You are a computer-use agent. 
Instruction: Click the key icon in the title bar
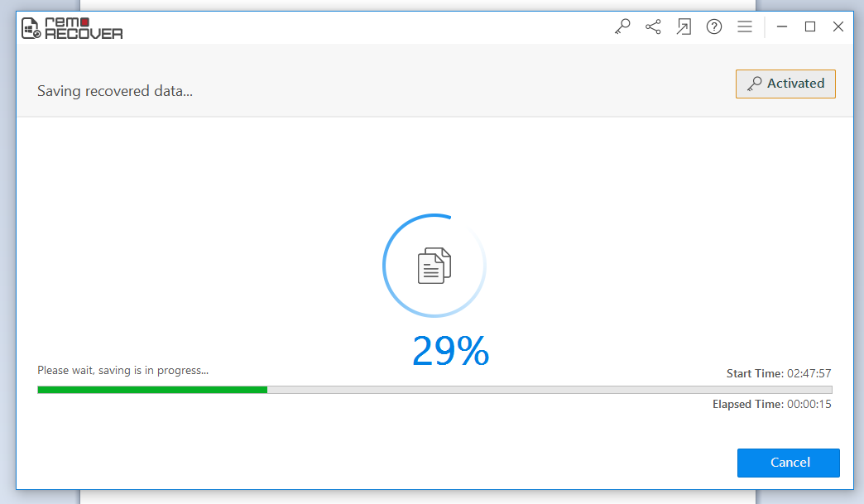click(x=622, y=26)
